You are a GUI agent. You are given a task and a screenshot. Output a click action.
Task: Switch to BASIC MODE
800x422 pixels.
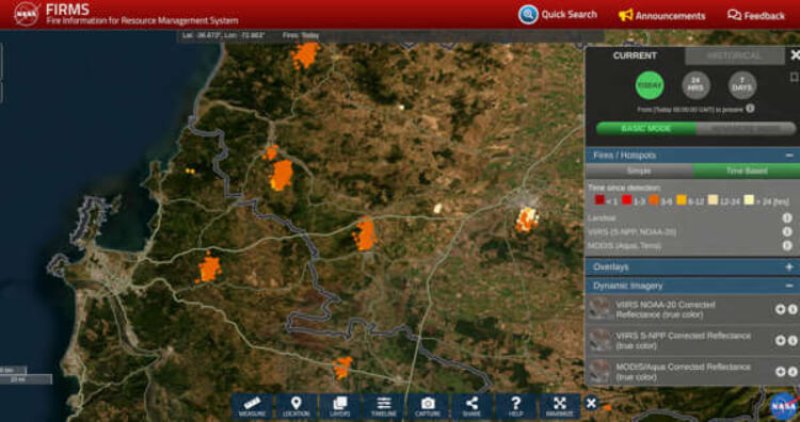[x=646, y=129]
